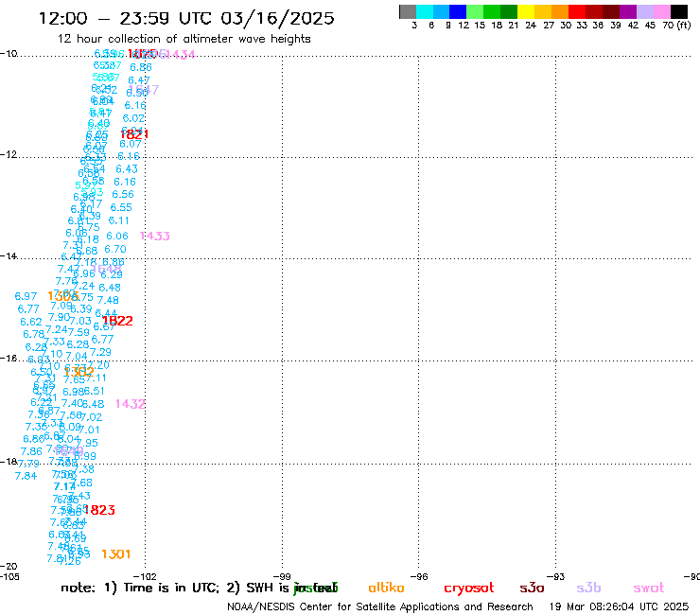Click the "12:00 – 23:59 UTC 03/16/2025" title
The width and height of the screenshot is (700, 615).
186,18
